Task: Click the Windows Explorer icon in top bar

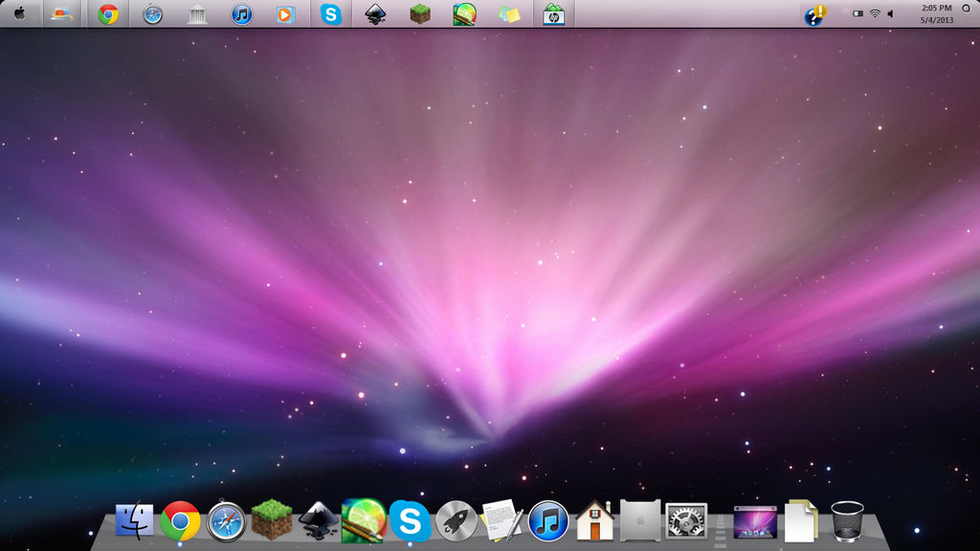Action: (62, 13)
